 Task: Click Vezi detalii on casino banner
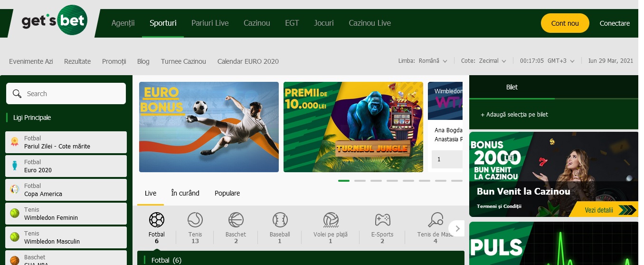[x=603, y=210]
